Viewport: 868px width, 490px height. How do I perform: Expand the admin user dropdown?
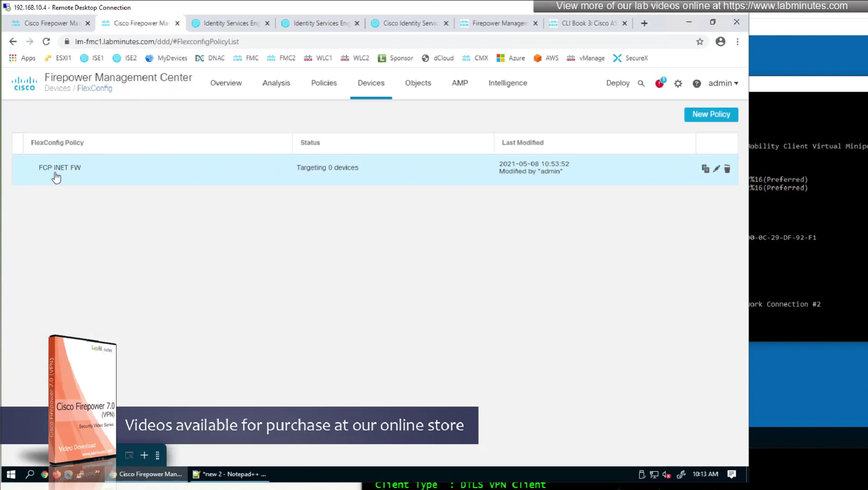click(723, 83)
